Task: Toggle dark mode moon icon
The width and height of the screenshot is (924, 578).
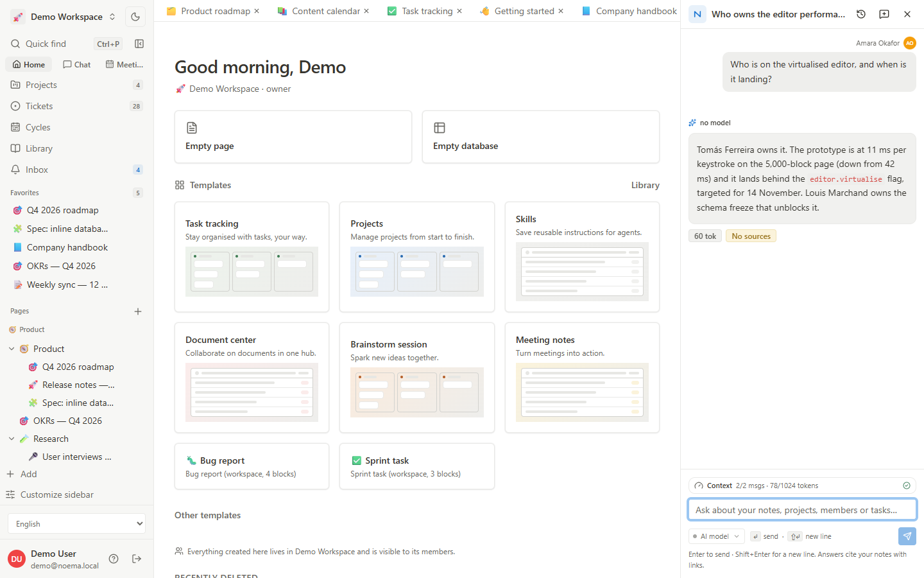Action: point(135,17)
